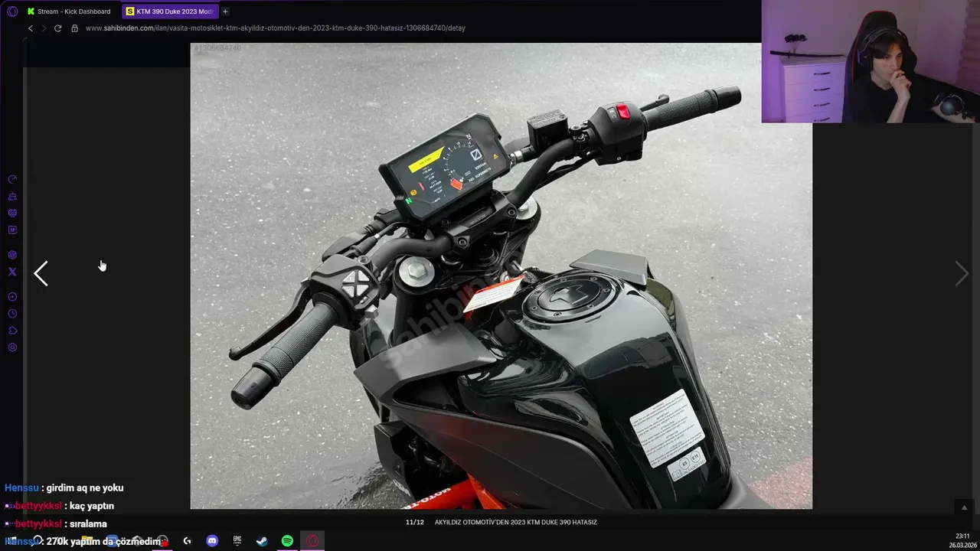Open ChatGPT from the sidebar

(x=12, y=255)
